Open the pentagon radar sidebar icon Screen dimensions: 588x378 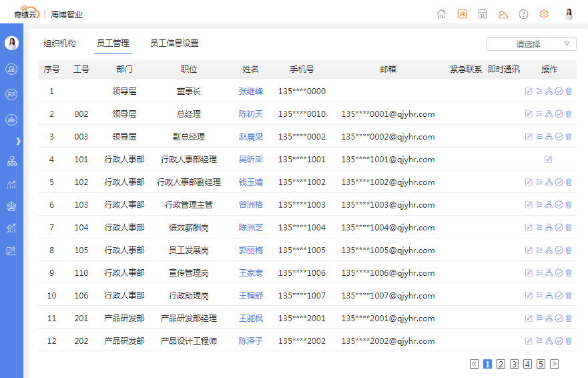click(11, 206)
